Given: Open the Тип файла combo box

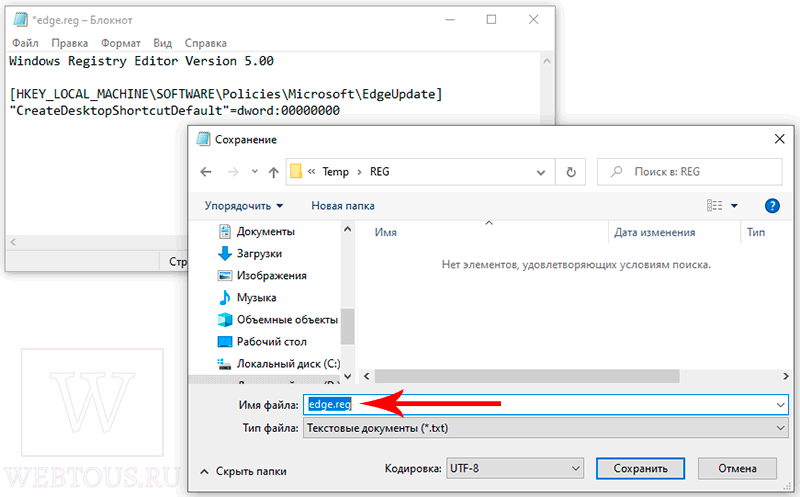Looking at the screenshot, I should coord(546,428).
